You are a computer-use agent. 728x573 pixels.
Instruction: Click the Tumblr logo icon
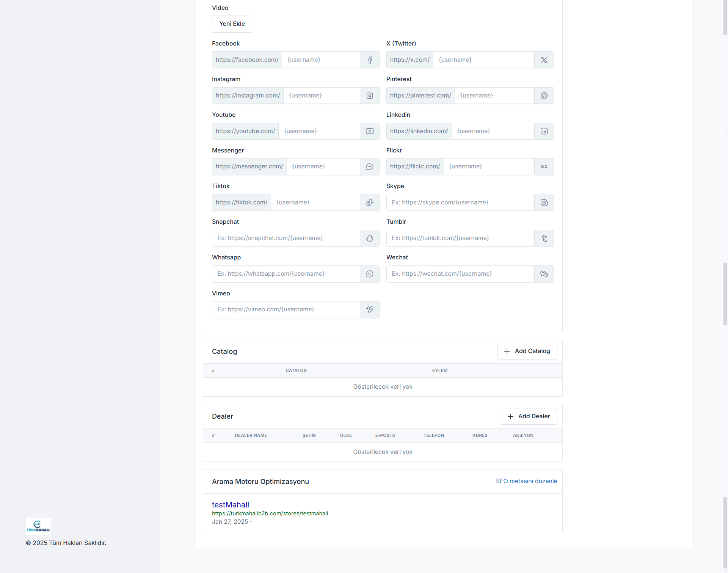[544, 238]
